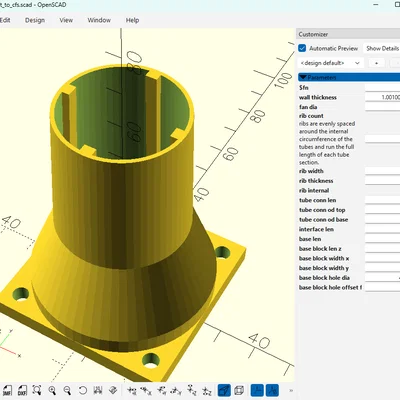Open the Edit menu

click(5, 20)
